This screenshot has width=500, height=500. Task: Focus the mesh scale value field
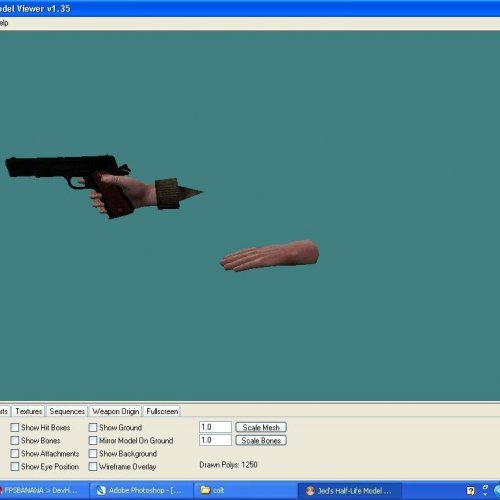tap(215, 427)
